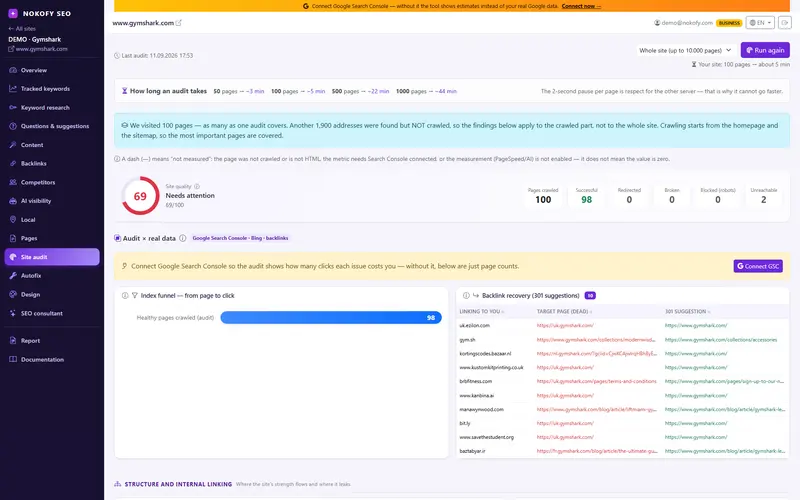Screen dimensions: 800x500
Task: Click the Connect now link in banner
Action: click(x=581, y=6)
